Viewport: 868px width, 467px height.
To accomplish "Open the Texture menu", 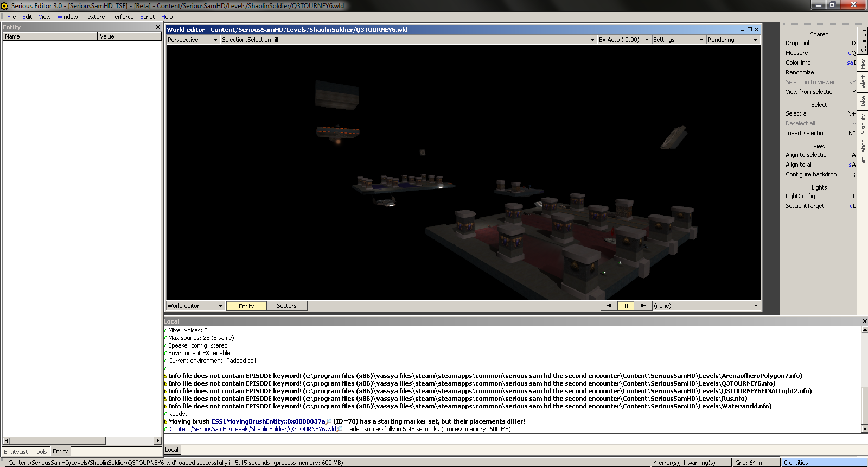I will pyautogui.click(x=94, y=17).
